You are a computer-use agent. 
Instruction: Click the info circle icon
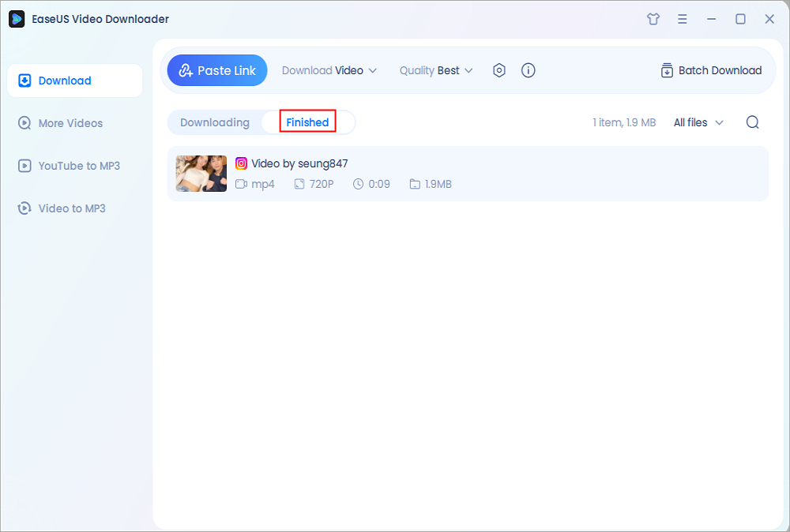528,70
